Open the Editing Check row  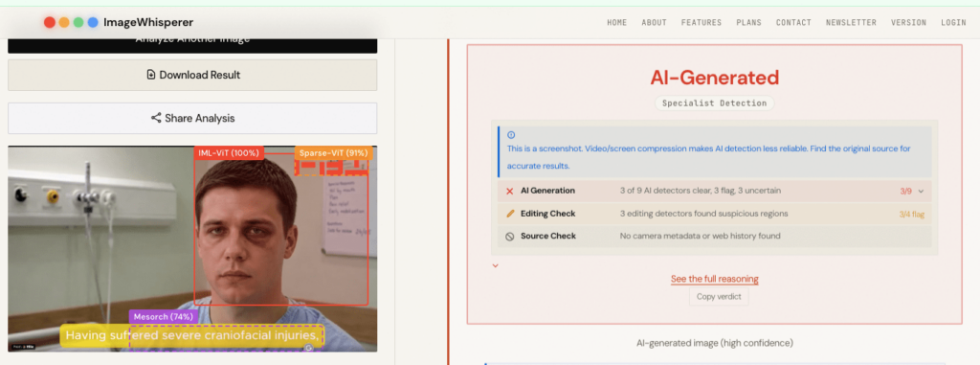(x=714, y=214)
